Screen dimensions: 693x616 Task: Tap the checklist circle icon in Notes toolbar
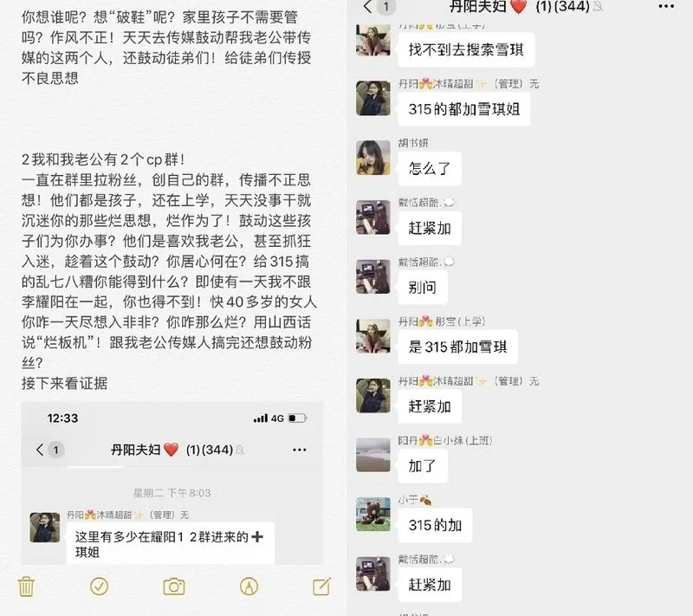click(x=100, y=587)
